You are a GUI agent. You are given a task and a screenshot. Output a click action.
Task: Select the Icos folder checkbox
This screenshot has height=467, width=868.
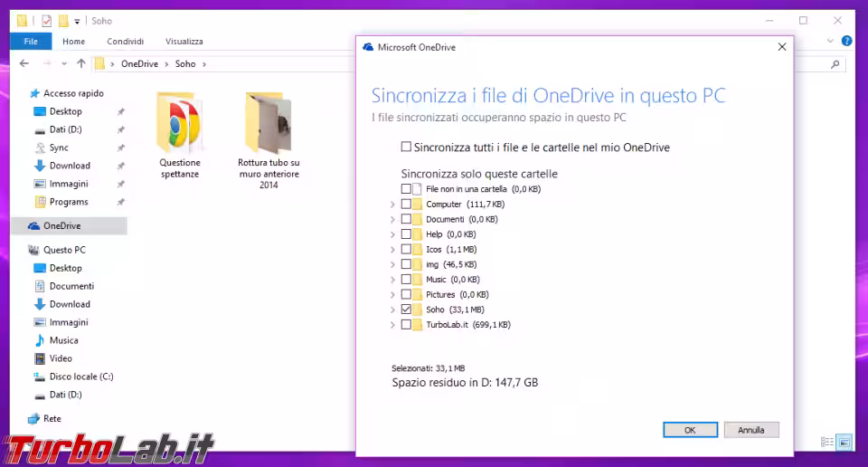[x=406, y=249]
